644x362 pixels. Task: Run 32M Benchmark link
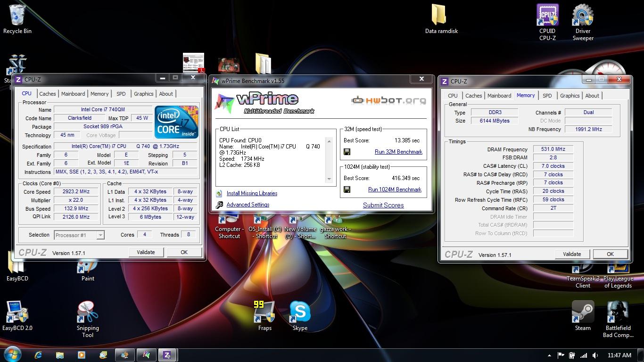[398, 152]
